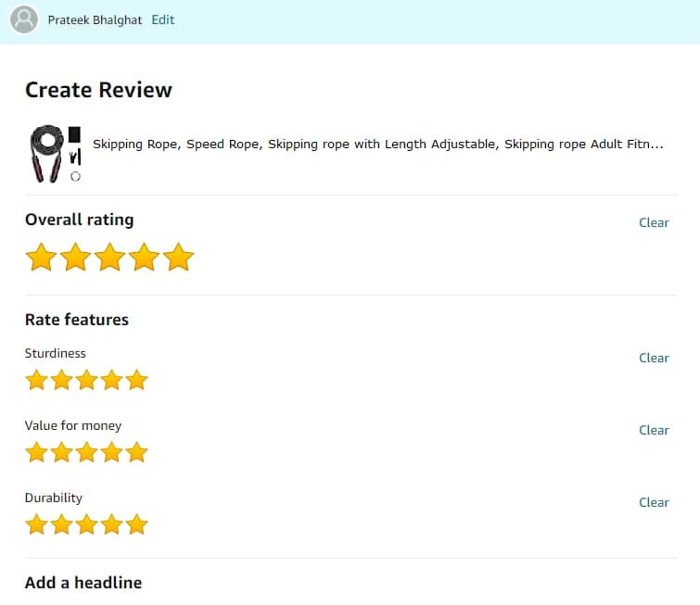Click the skipping rope product title
The image size is (700, 605).
pos(377,145)
